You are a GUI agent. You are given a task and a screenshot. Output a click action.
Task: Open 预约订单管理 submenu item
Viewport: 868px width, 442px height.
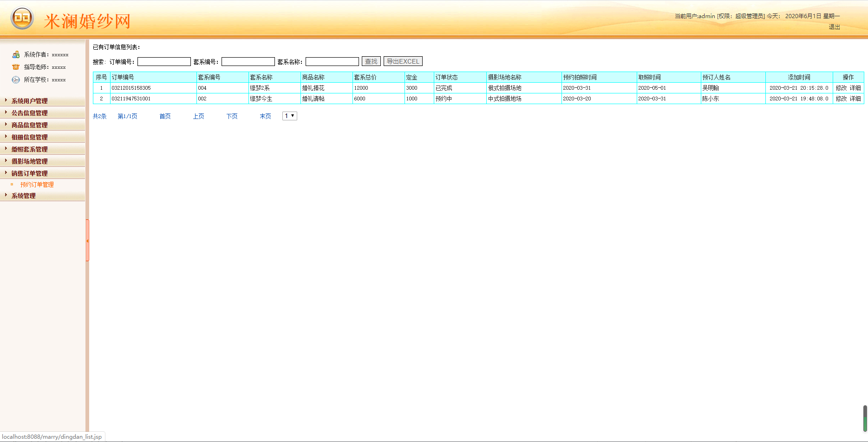click(37, 185)
